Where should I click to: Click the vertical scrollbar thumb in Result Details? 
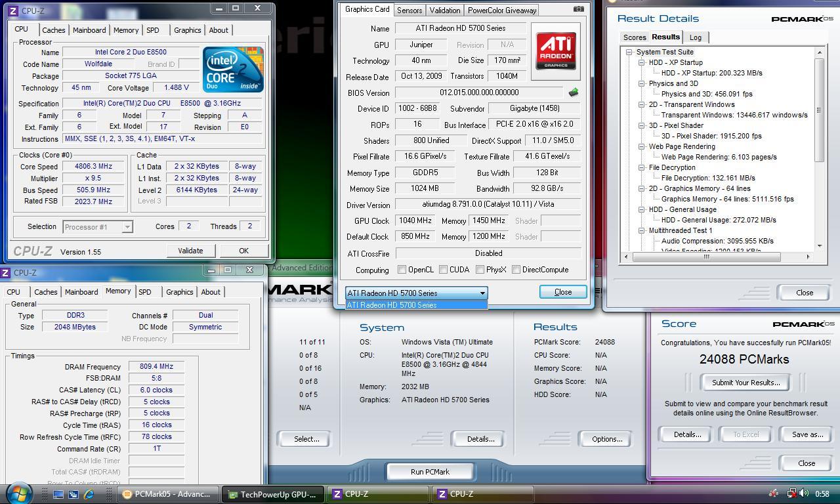(x=819, y=110)
